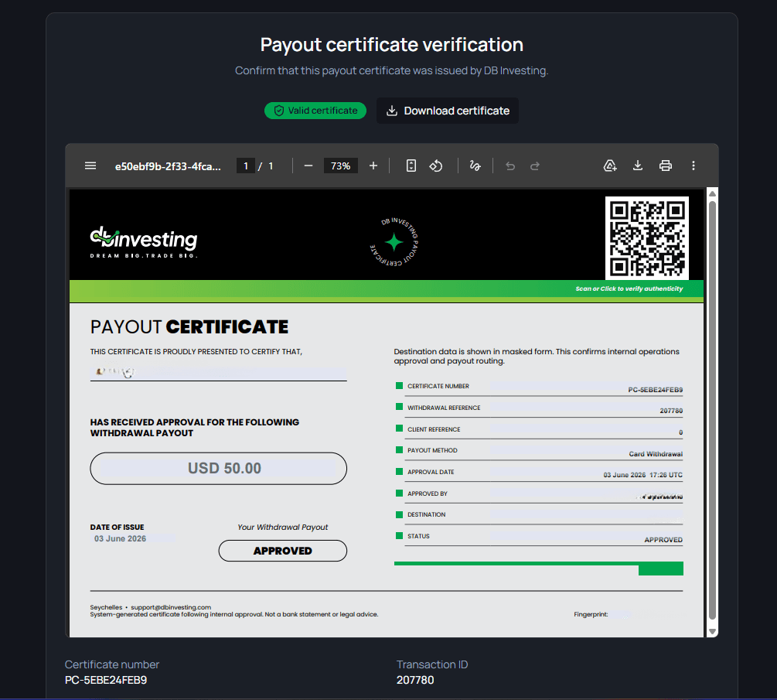777x700 pixels.
Task: Click the STATUS value APPROVED
Action: (x=663, y=540)
